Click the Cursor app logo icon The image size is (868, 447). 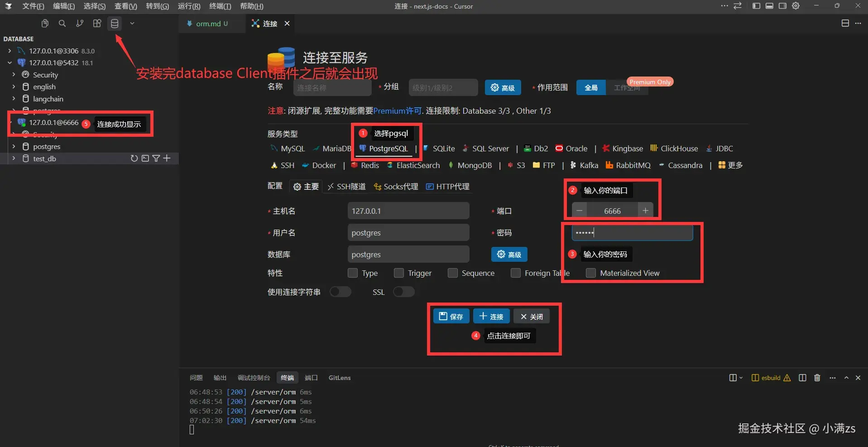[9, 6]
